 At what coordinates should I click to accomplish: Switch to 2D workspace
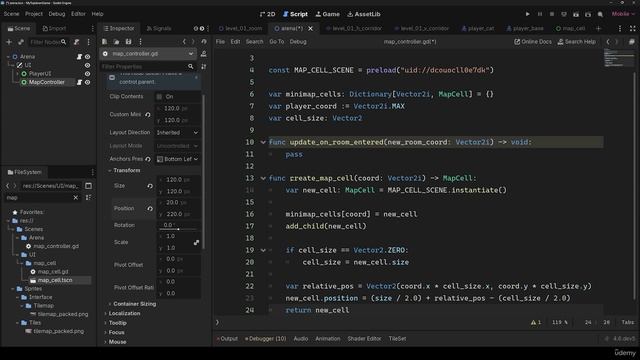(268, 14)
